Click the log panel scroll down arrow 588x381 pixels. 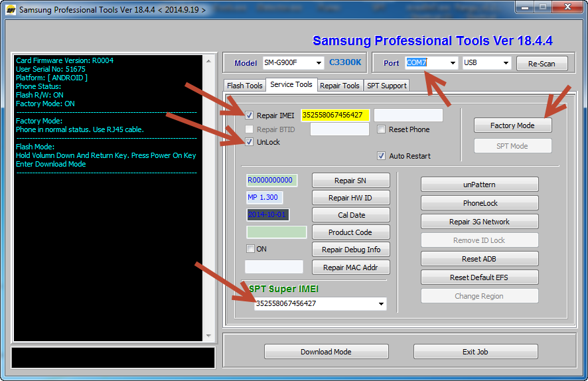(x=209, y=336)
